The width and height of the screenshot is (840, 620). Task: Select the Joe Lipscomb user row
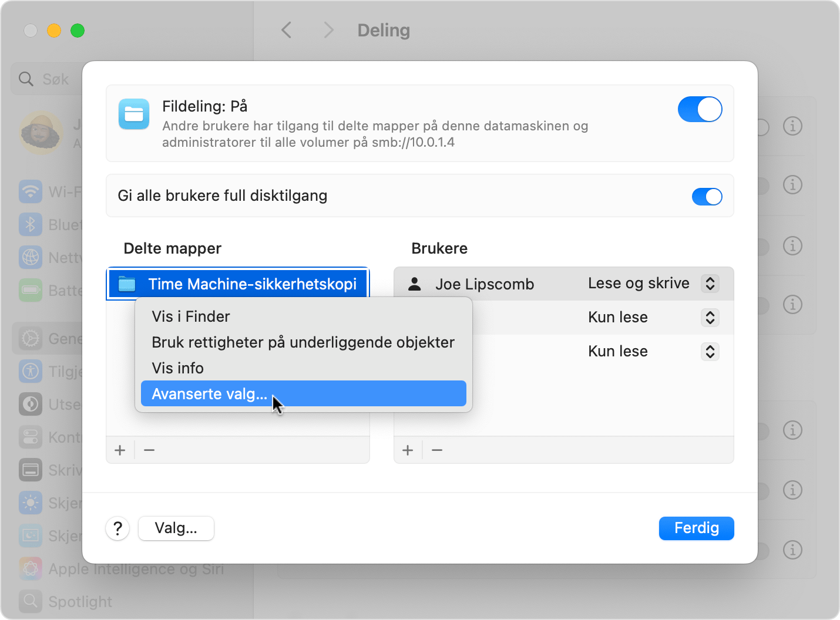coord(564,284)
